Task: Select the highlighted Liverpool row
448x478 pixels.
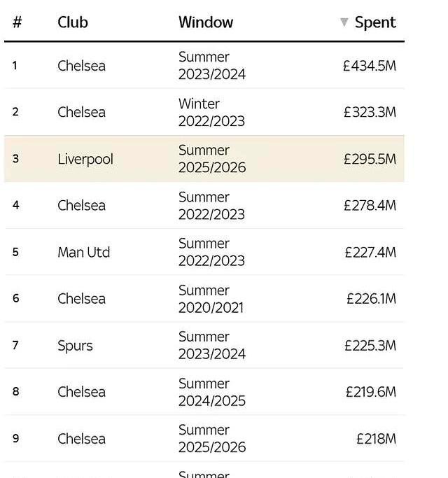Action: (204, 159)
